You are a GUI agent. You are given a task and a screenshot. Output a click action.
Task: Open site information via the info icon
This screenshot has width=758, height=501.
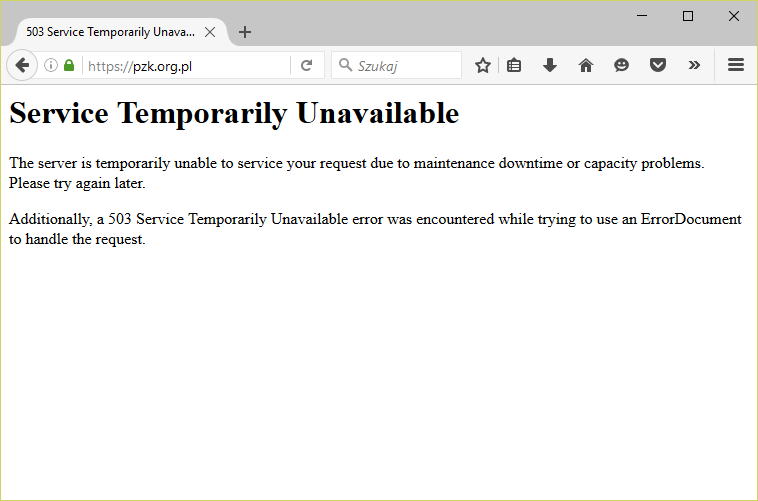51,65
